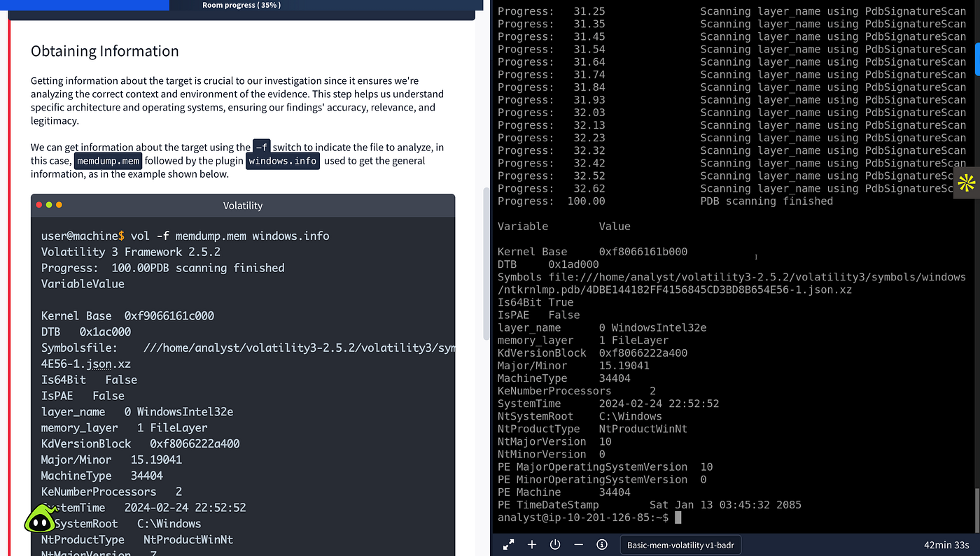
Task: Click the fullscreen expand arrows icon
Action: point(509,545)
